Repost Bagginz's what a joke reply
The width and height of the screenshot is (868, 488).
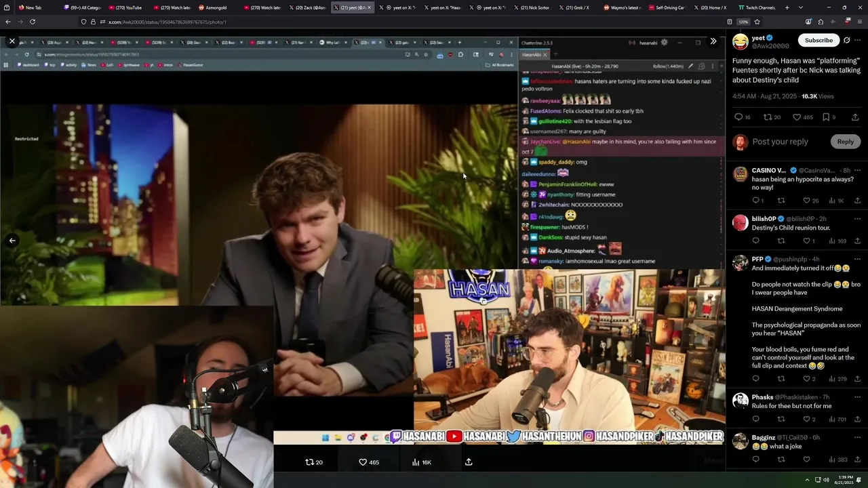[x=781, y=460]
